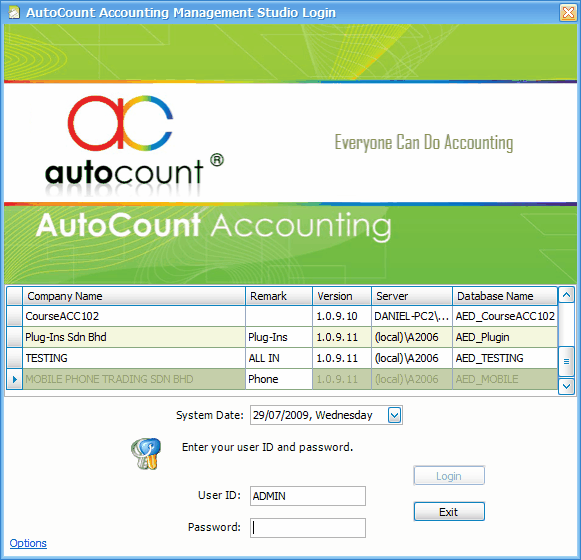Click row selector for Plug-Ins Sdn Bhd
The height and width of the screenshot is (560, 581).
coord(15,337)
